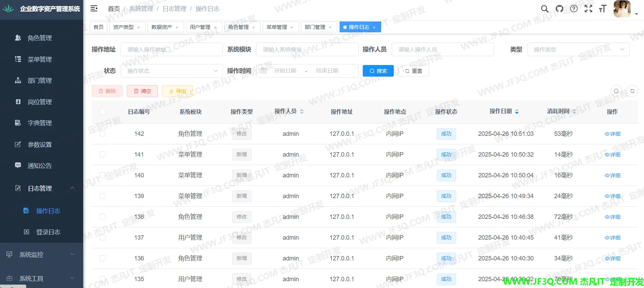Viewport: 644px width, 288px height.
Task: Close the 资产类型 tab
Action: pyautogui.click(x=138, y=27)
